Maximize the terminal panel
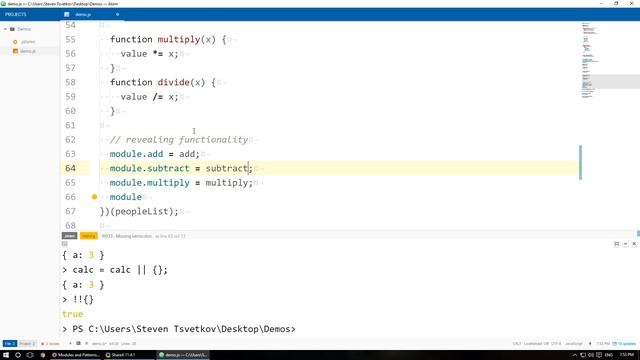Viewport: 640px width, 360px height. click(x=617, y=244)
